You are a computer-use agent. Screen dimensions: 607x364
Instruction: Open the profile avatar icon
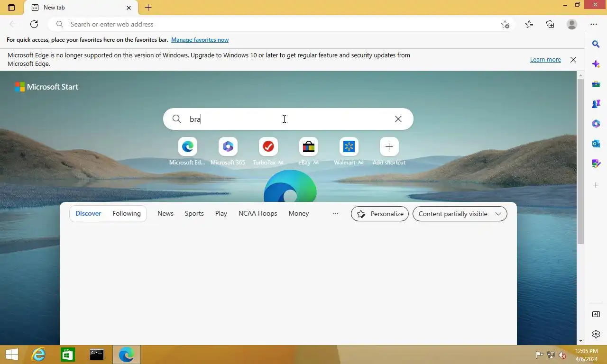pos(572,24)
